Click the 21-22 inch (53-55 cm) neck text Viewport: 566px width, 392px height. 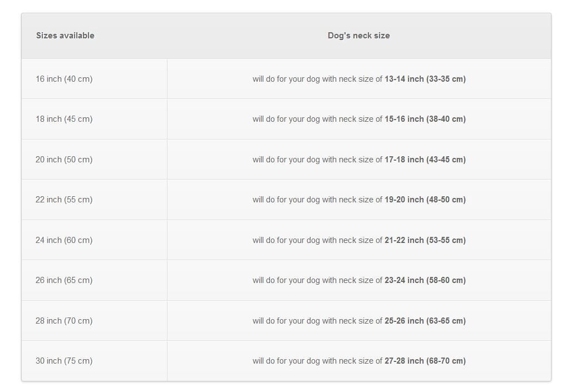pos(425,240)
